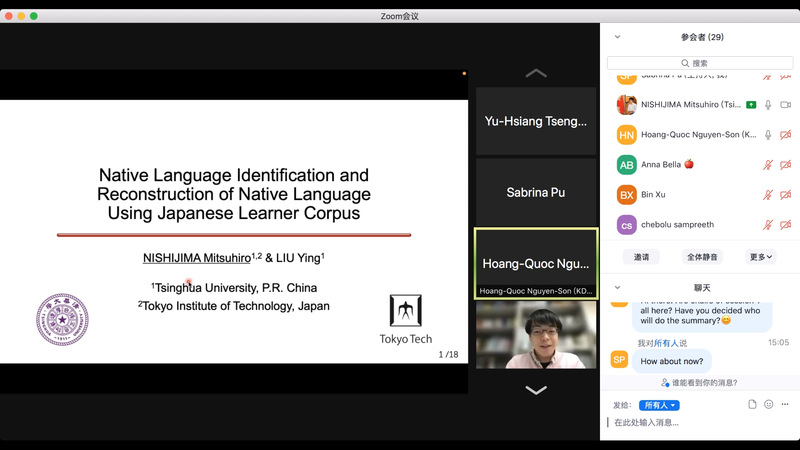Click the green screen-share icon beside NISHIJIMA Mitsuhiro
This screenshot has width=800, height=450.
(x=750, y=105)
